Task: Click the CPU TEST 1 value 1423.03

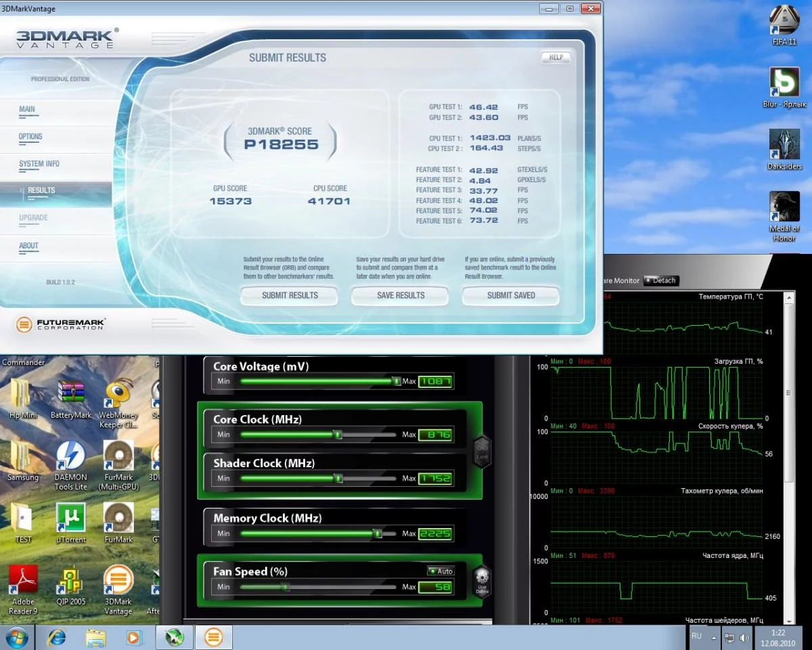Action: [490, 138]
